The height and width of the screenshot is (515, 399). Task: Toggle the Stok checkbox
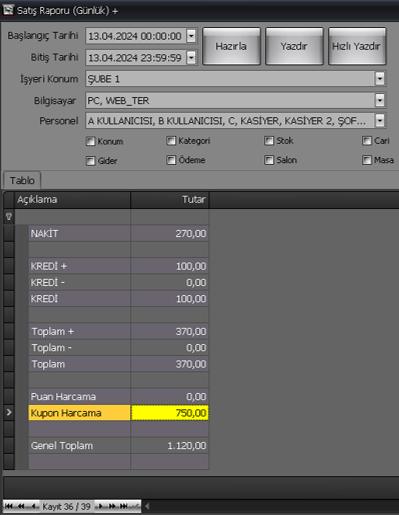point(269,141)
